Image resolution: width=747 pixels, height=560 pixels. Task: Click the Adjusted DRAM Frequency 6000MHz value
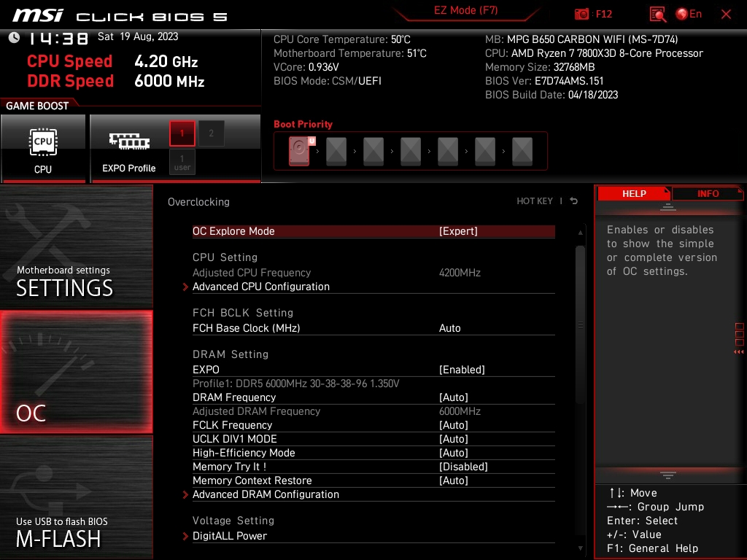(x=460, y=411)
